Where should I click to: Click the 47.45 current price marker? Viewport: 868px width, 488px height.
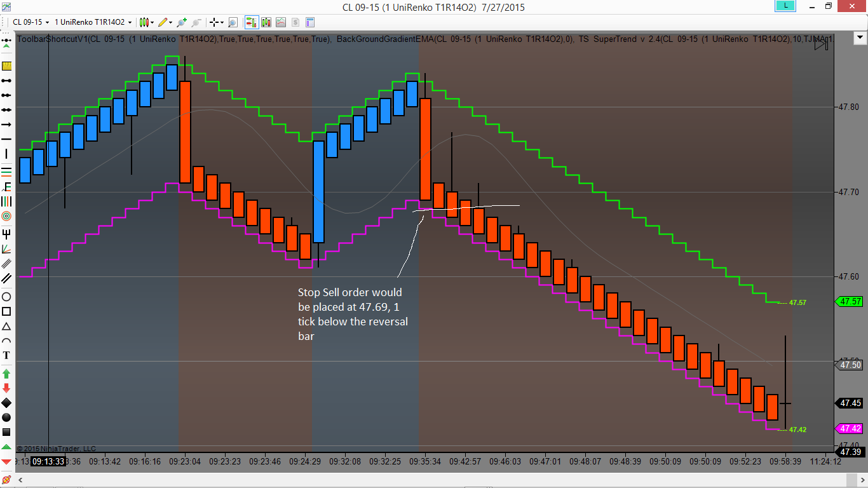(850, 403)
